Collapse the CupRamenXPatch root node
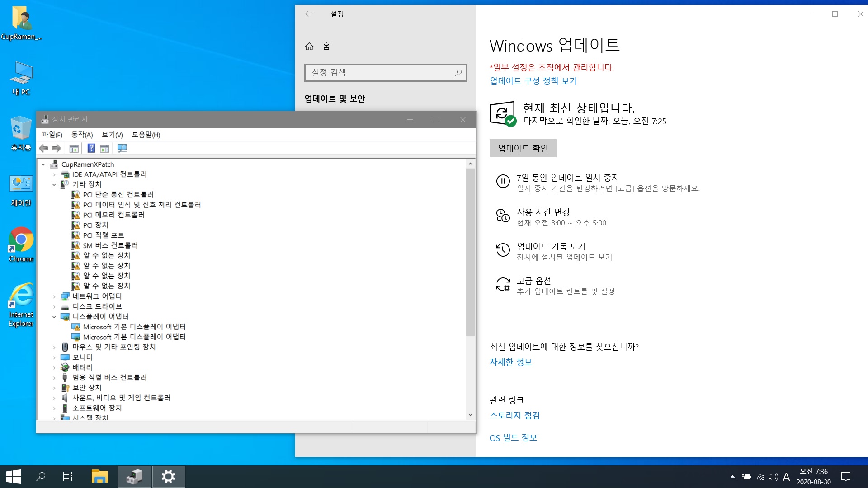Viewport: 868px width, 488px height. (43, 164)
